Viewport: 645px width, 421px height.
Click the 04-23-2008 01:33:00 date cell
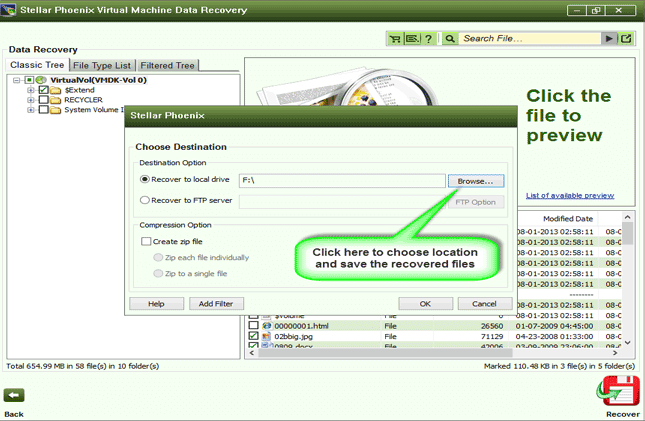point(555,336)
